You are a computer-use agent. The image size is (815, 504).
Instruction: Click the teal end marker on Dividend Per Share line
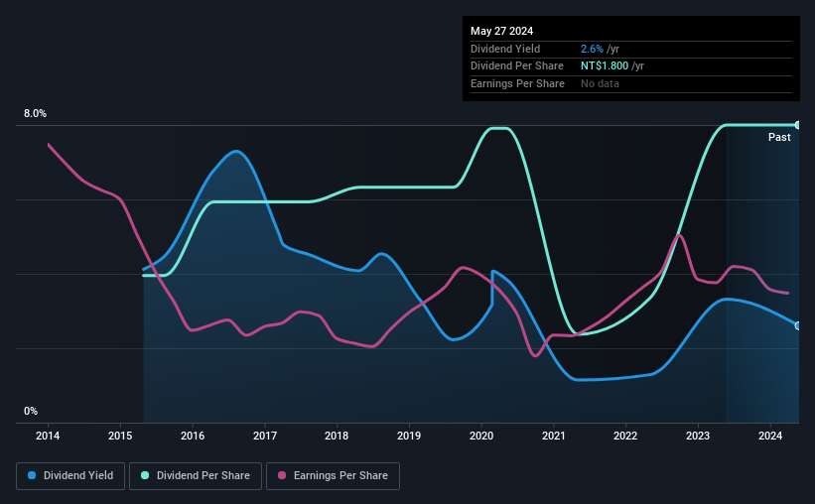pyautogui.click(x=798, y=125)
